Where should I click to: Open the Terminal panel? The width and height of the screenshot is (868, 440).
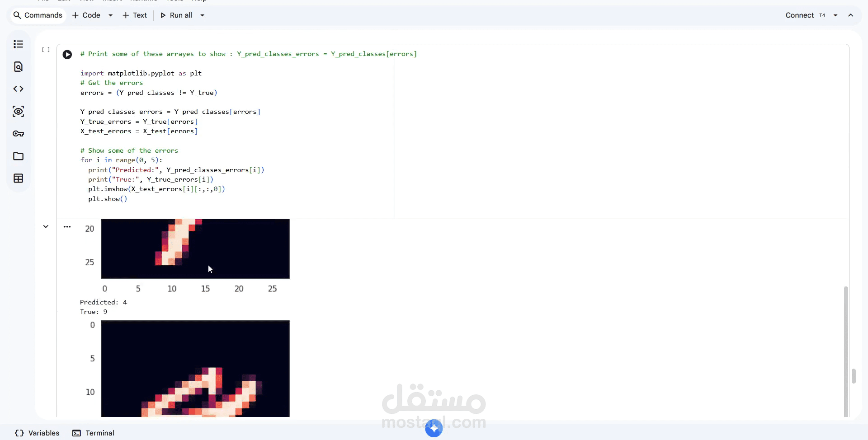tap(93, 433)
